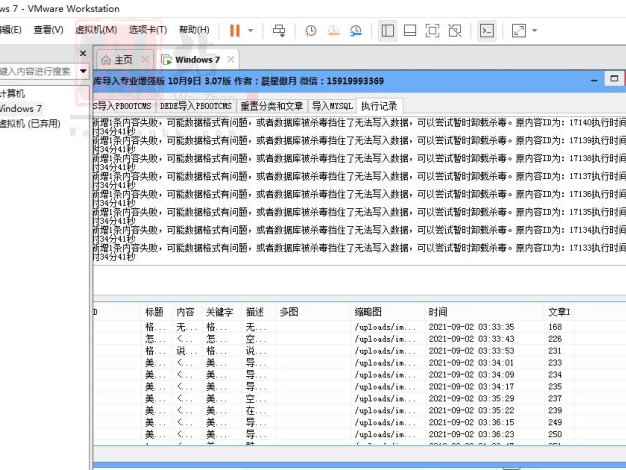Take a snapshot of the virtual machine
Screen dimensions: 626x470
(311, 30)
